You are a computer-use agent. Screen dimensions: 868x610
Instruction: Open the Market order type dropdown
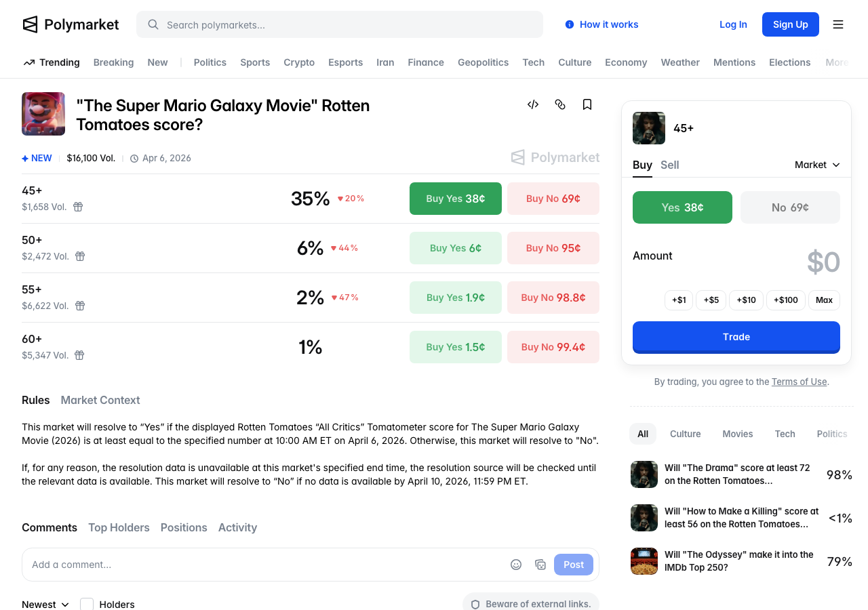(x=817, y=165)
